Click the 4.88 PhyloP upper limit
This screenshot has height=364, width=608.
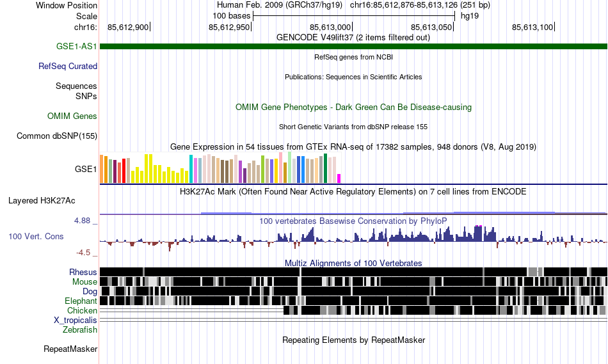[82, 221]
